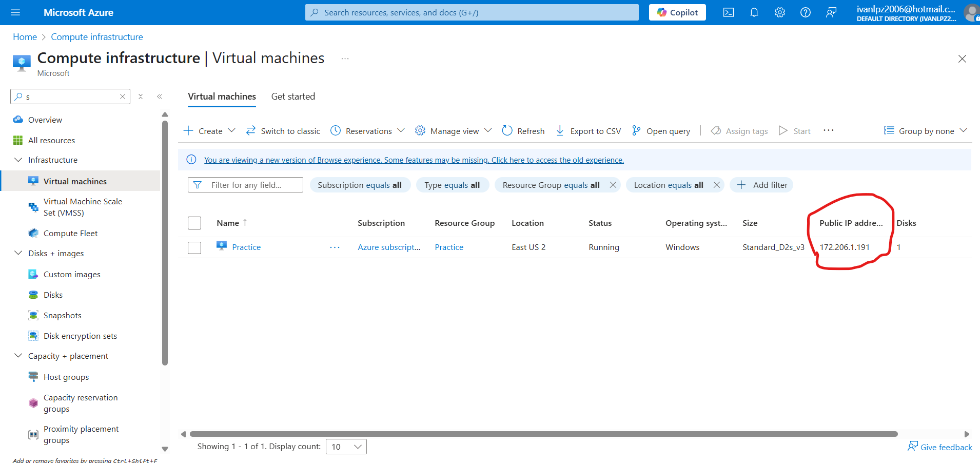Close the Compute infrastructure blade
The image size is (980, 463).
click(x=962, y=59)
